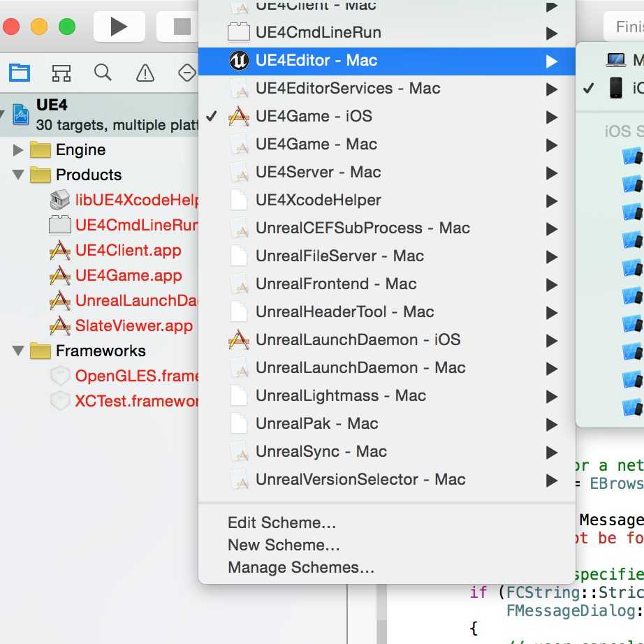Open submenu arrow for UnrealSync - Mac

pyautogui.click(x=552, y=452)
